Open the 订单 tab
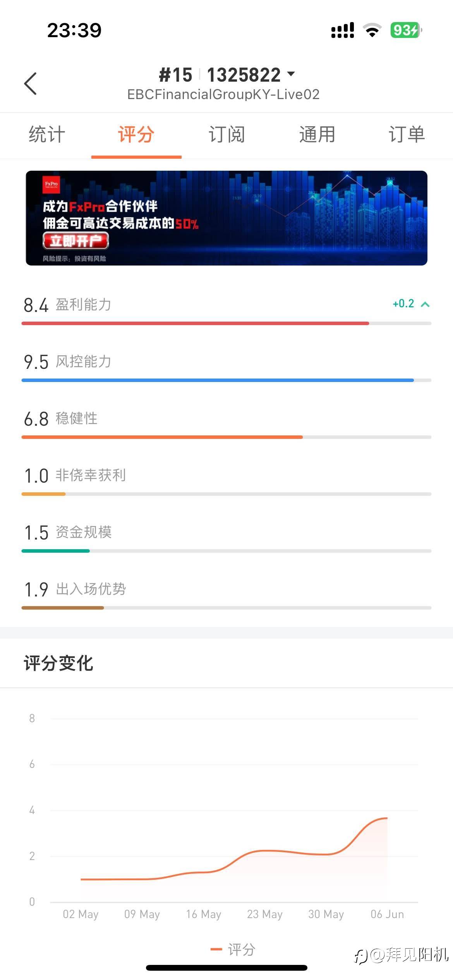 pyautogui.click(x=407, y=135)
